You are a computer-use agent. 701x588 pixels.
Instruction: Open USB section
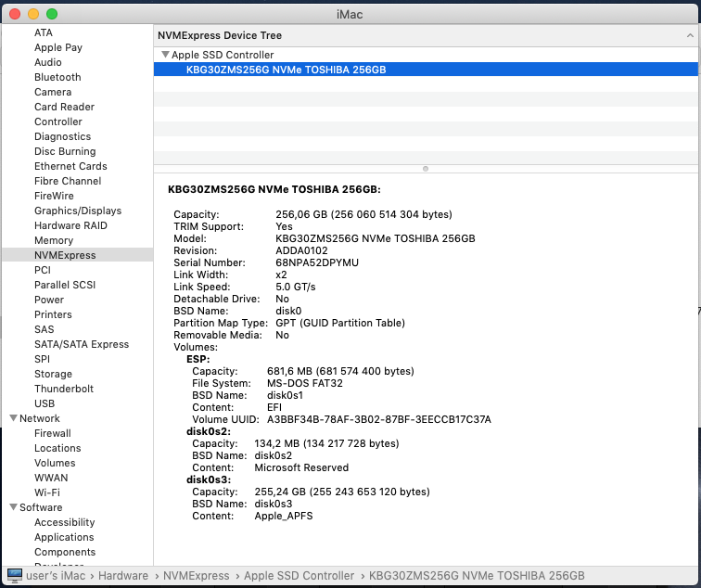click(x=45, y=403)
